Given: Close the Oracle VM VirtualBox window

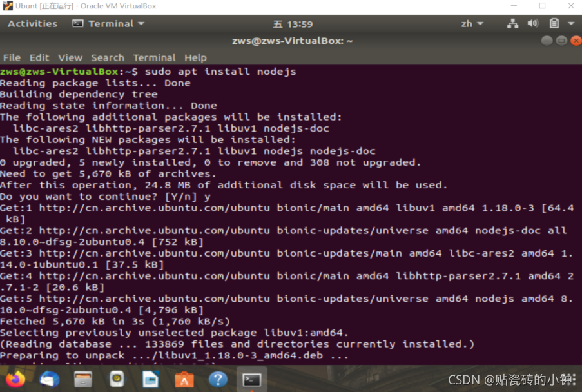Looking at the screenshot, I should 571,6.
